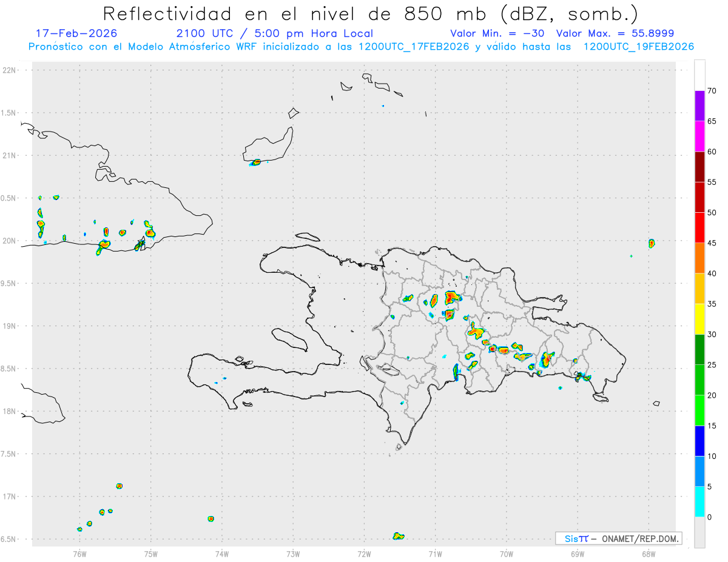This screenshot has height=562, width=728.
Task: Click the colorbar value label "35"
Action: pyautogui.click(x=712, y=304)
